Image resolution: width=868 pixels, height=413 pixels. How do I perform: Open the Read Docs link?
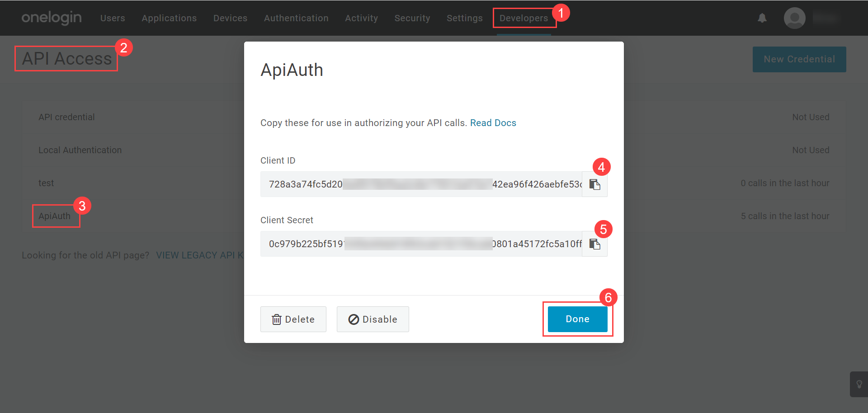pos(493,123)
